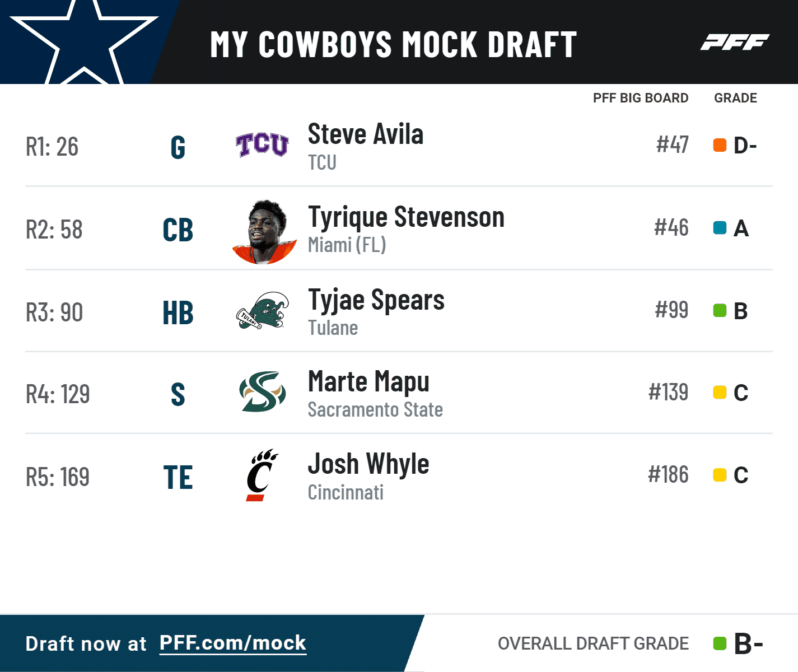Open the PFF.com/mock link
This screenshot has width=798, height=672.
click(233, 643)
